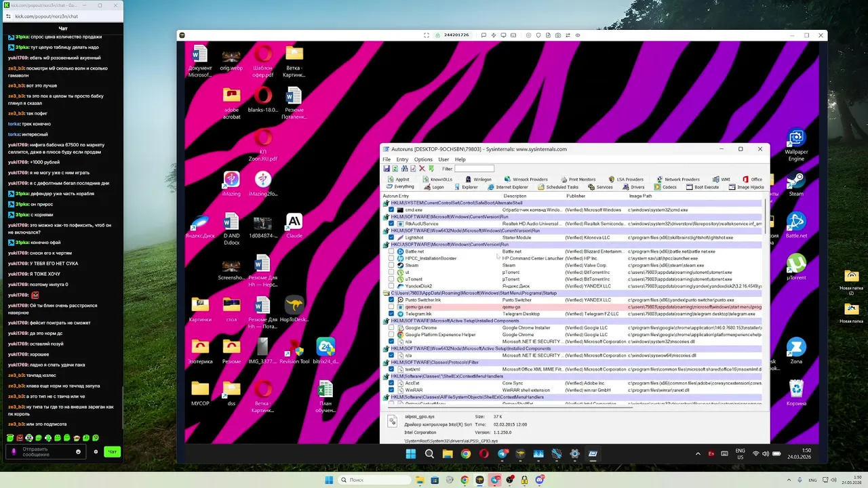868x488 pixels.
Task: Click the Save toolbar icon in Autoruns
Action: pyautogui.click(x=387, y=169)
